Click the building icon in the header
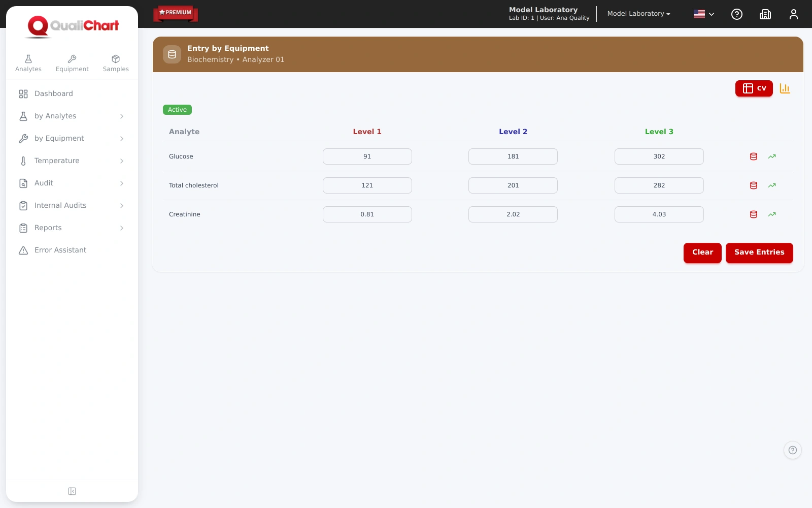Viewport: 812px width, 508px height. (765, 14)
